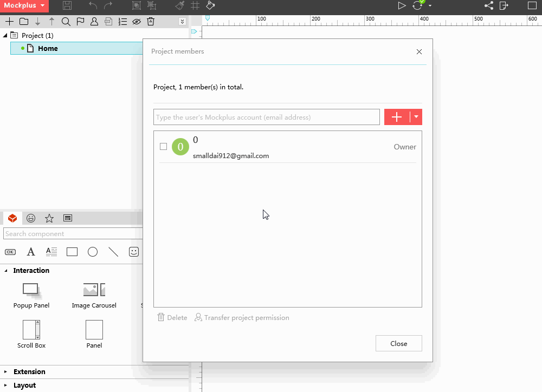Select the Line tool
This screenshot has height=392, width=542.
[113, 252]
